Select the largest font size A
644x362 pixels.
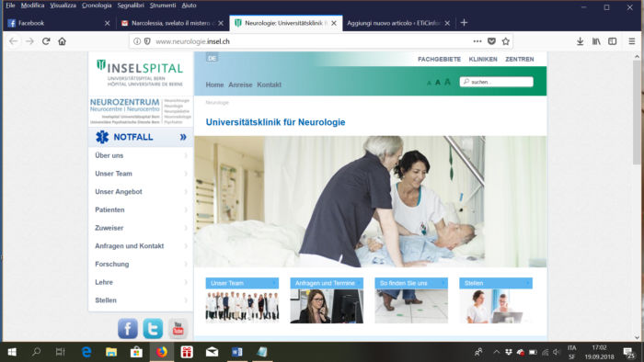pyautogui.click(x=448, y=82)
